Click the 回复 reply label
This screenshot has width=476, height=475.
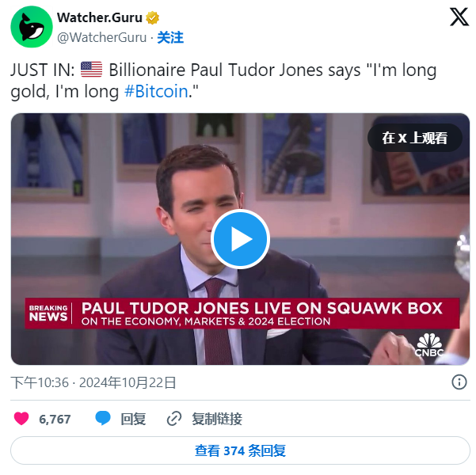click(133, 419)
